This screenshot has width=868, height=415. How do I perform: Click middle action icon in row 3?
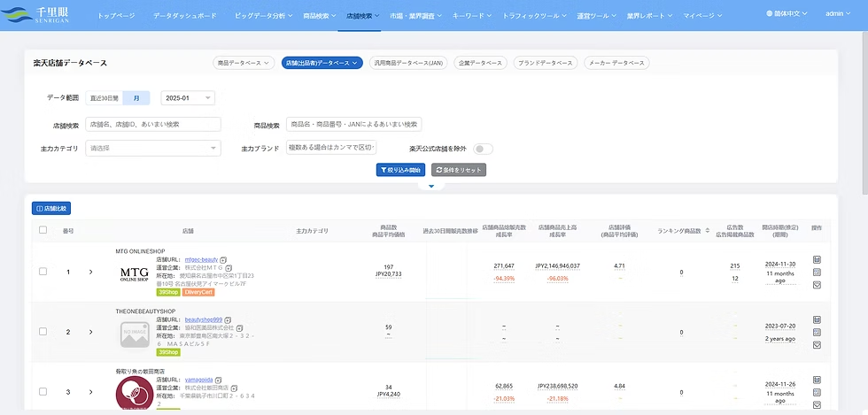(x=817, y=393)
